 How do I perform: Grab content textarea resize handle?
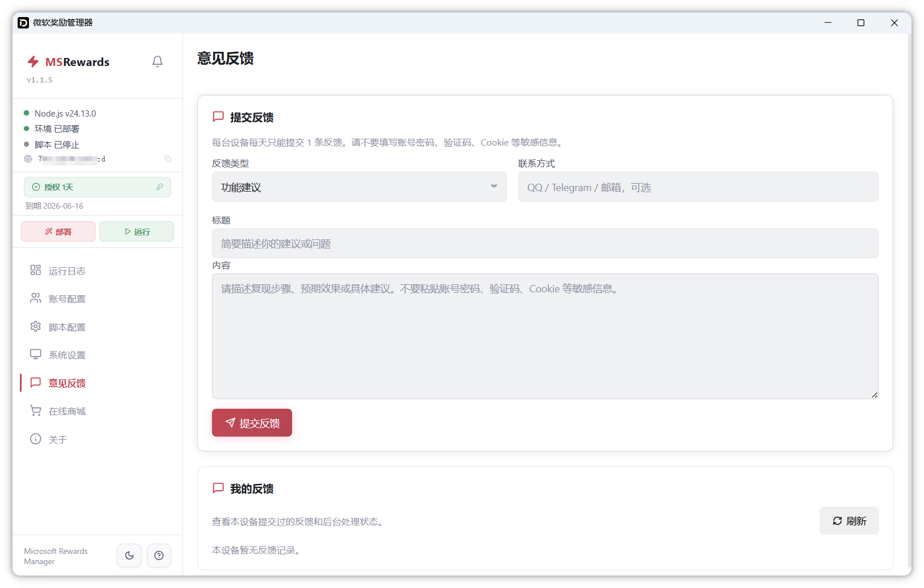[875, 395]
